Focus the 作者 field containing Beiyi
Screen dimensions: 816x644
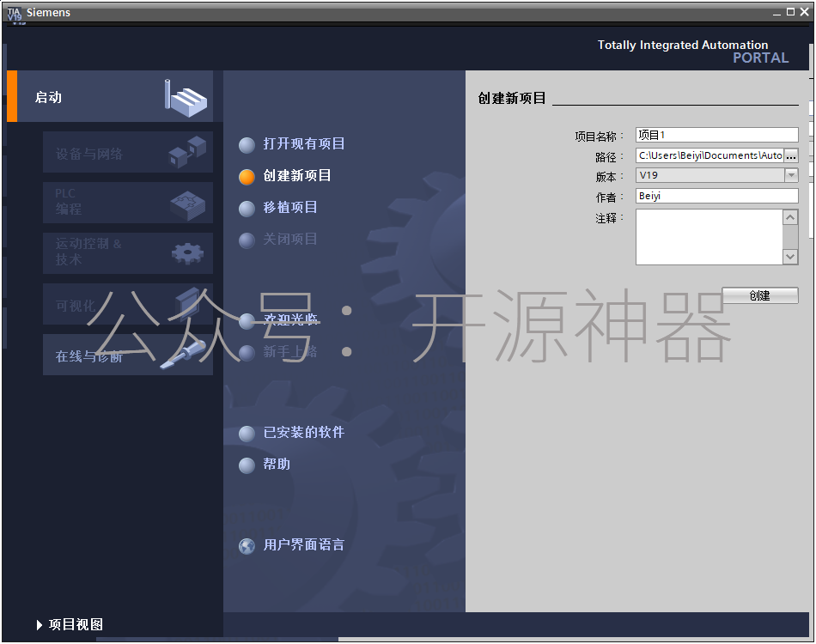tap(716, 196)
